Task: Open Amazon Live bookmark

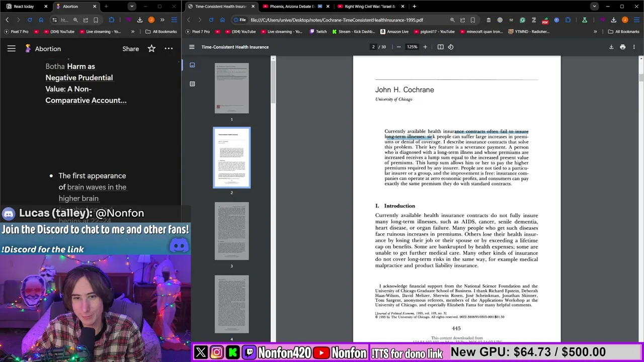Action: pyautogui.click(x=394, y=32)
